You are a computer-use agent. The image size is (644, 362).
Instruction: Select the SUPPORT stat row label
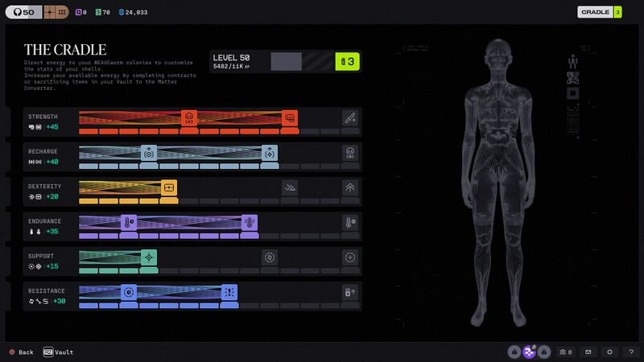click(41, 256)
